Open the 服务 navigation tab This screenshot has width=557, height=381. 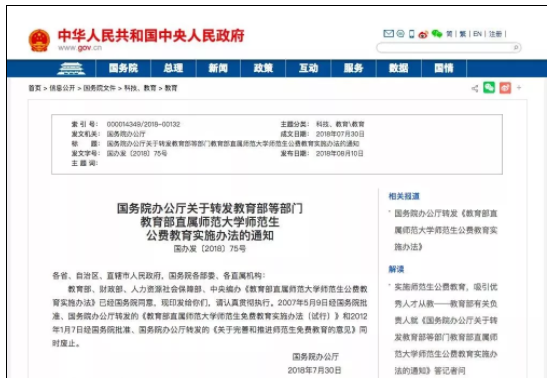pos(353,68)
